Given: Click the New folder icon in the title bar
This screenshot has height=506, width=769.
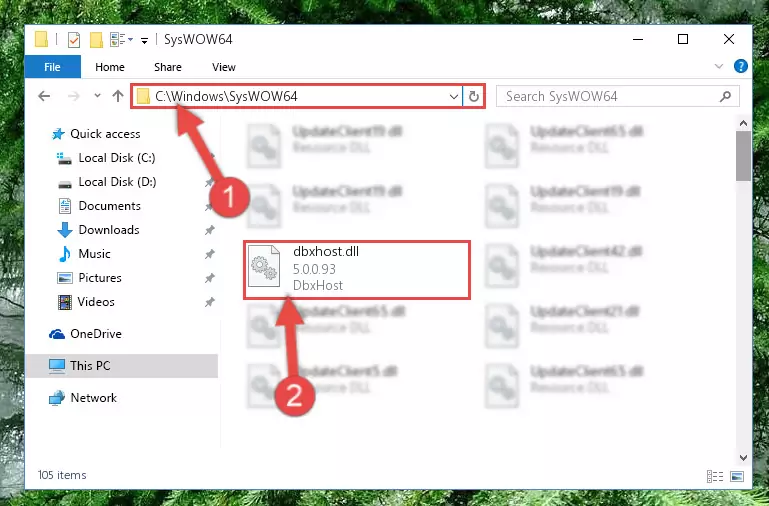Looking at the screenshot, I should [96, 39].
